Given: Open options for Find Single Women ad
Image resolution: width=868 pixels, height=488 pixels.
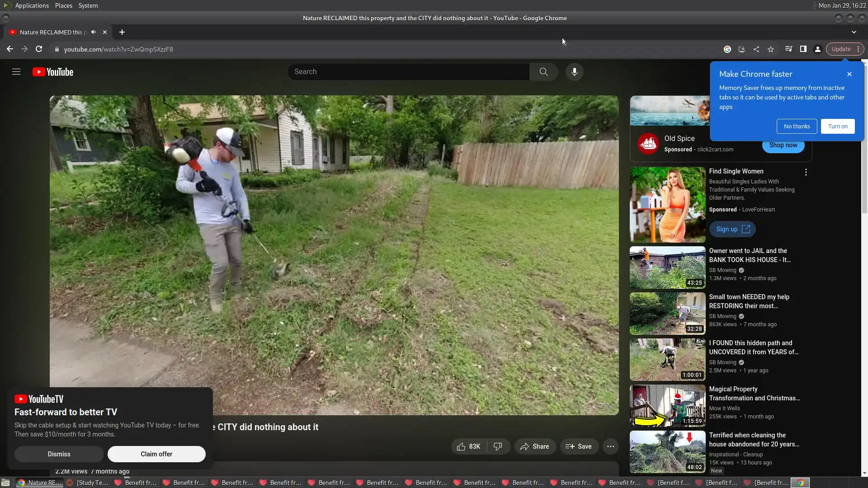Looking at the screenshot, I should pos(806,172).
